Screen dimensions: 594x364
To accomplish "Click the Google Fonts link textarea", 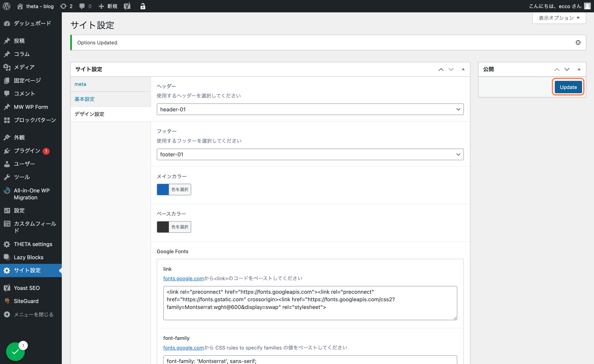I will (x=310, y=303).
